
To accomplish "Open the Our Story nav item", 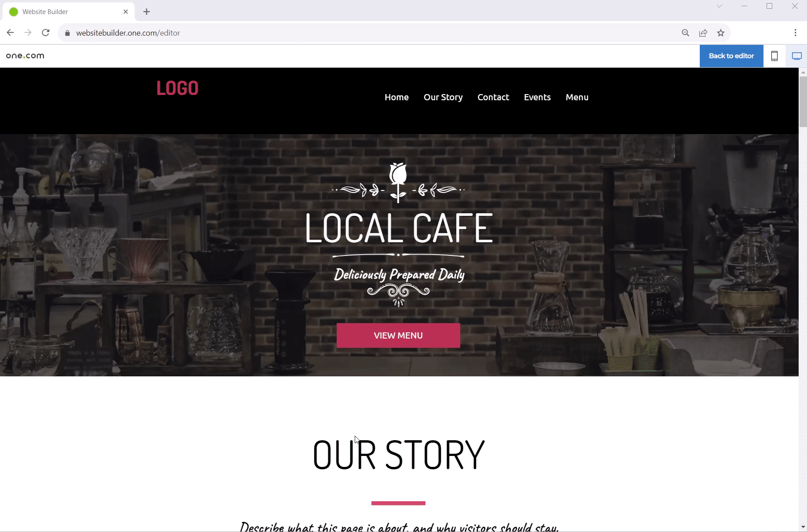I will [443, 97].
